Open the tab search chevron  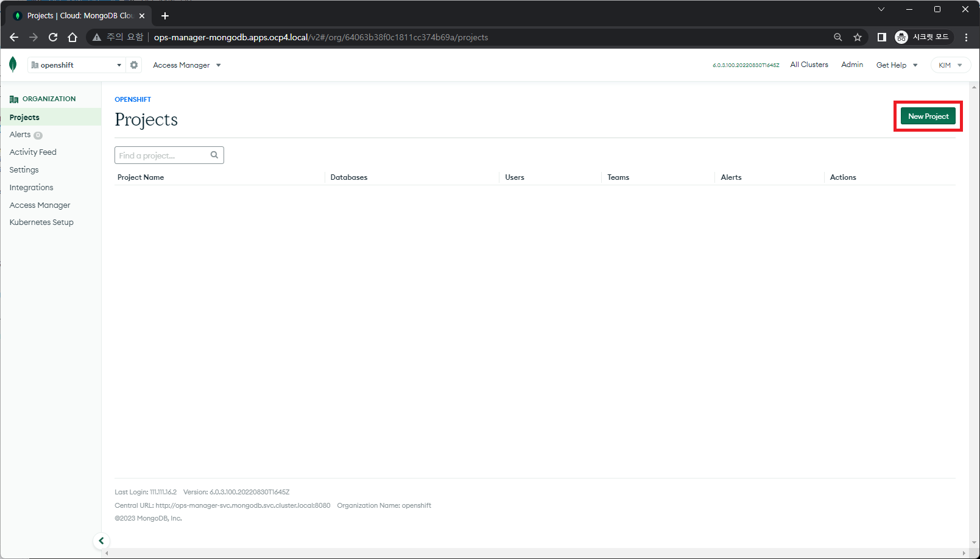pyautogui.click(x=881, y=9)
